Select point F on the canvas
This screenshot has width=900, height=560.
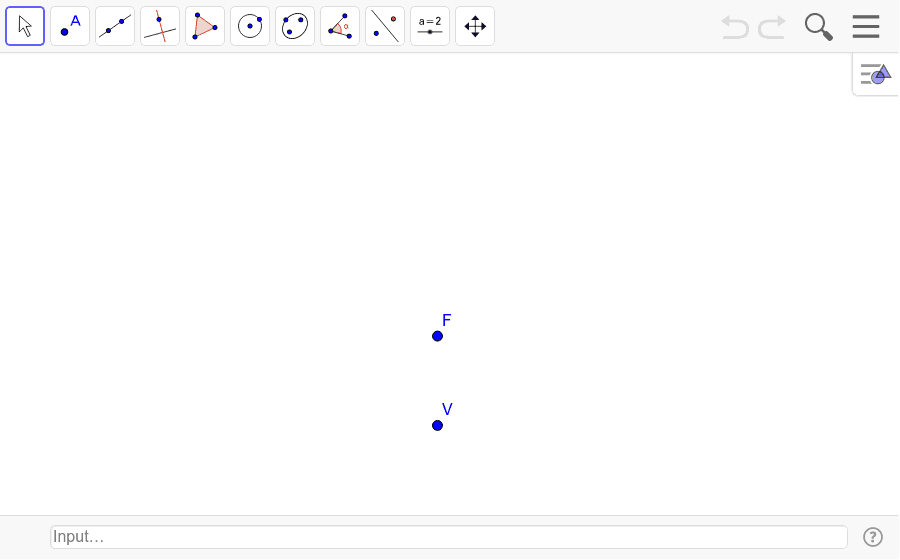pyautogui.click(x=437, y=336)
